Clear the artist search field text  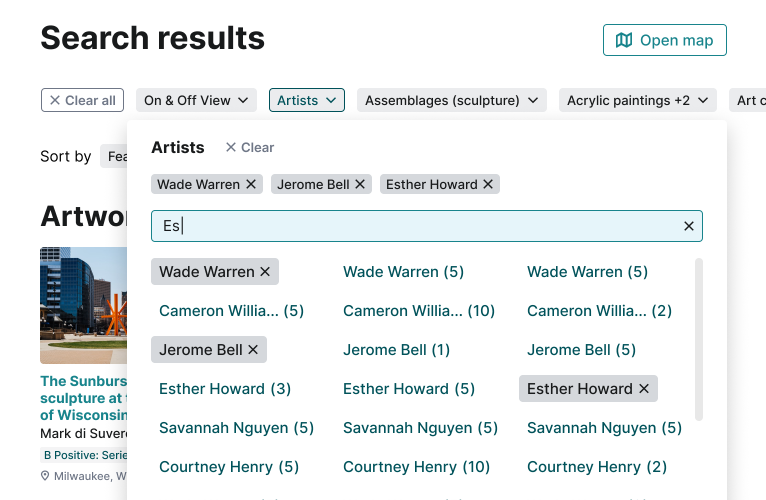coord(689,226)
